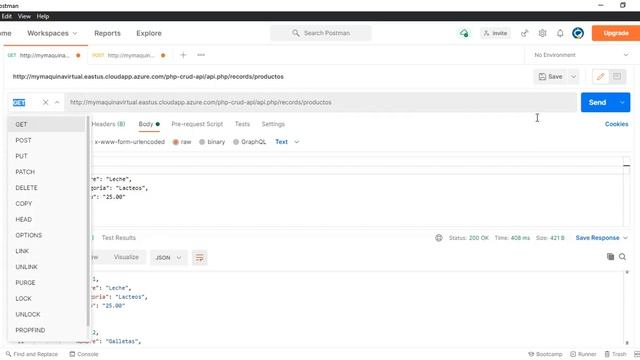
Task: Click the Send button
Action: click(598, 102)
